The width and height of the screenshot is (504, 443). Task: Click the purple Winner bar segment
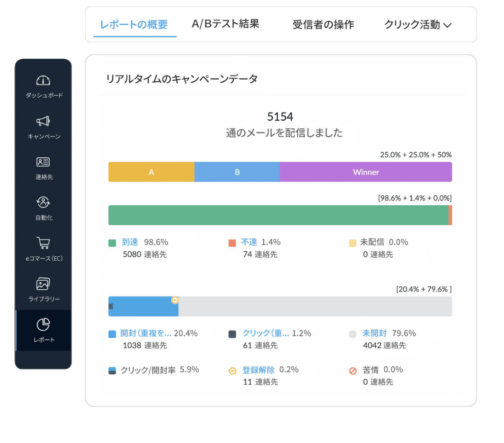(366, 172)
